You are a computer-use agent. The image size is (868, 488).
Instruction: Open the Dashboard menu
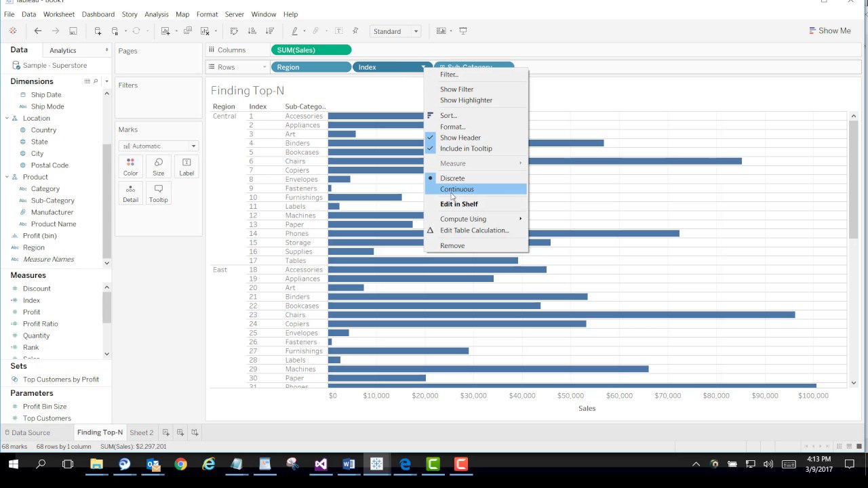point(98,14)
